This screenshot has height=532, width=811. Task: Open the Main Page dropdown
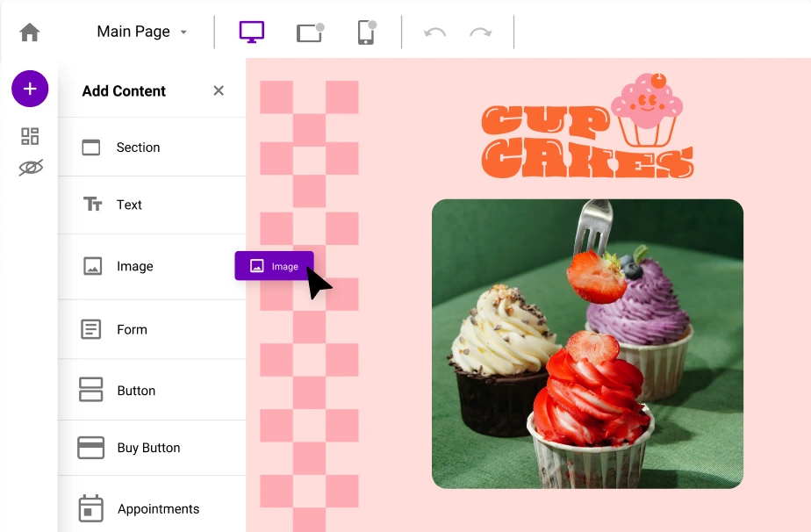(x=142, y=32)
